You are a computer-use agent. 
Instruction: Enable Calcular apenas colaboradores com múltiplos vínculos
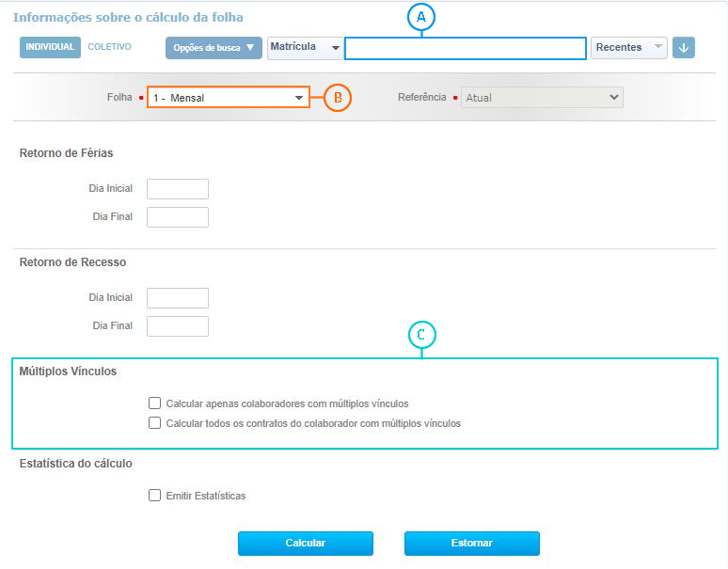155,403
